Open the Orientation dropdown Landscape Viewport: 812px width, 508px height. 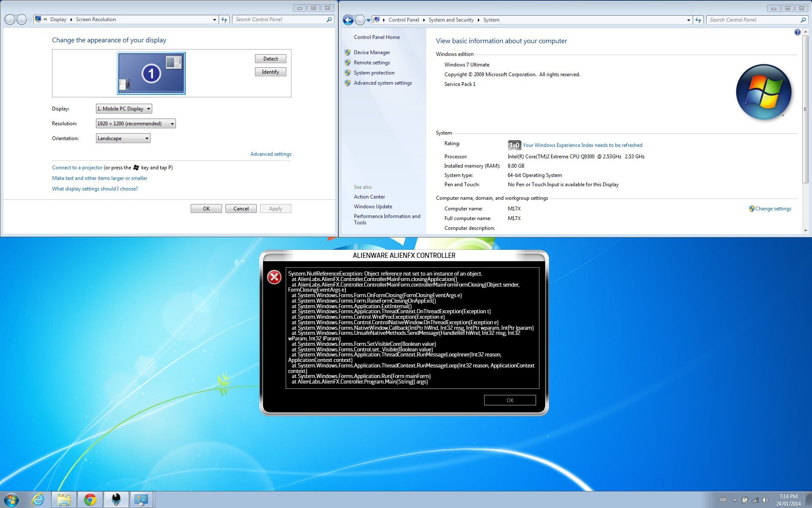pos(123,138)
